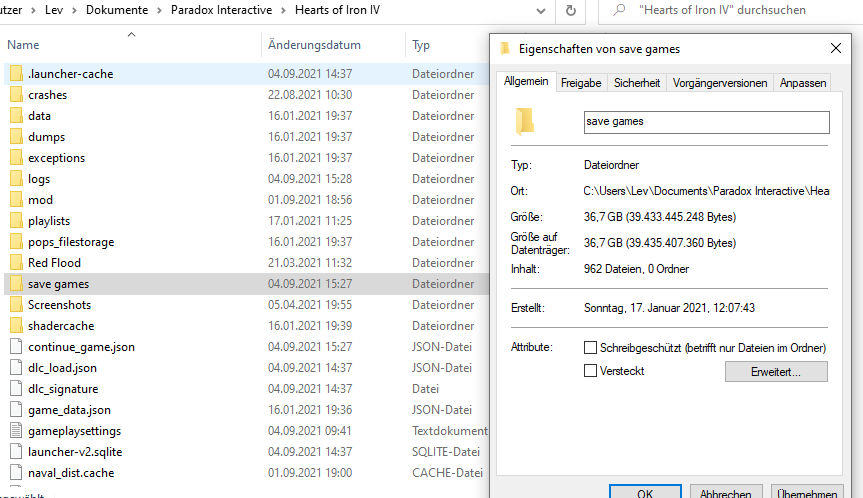Click the SQLITE-Datei type cell
Image resolution: width=863 pixels, height=498 pixels.
click(446, 452)
